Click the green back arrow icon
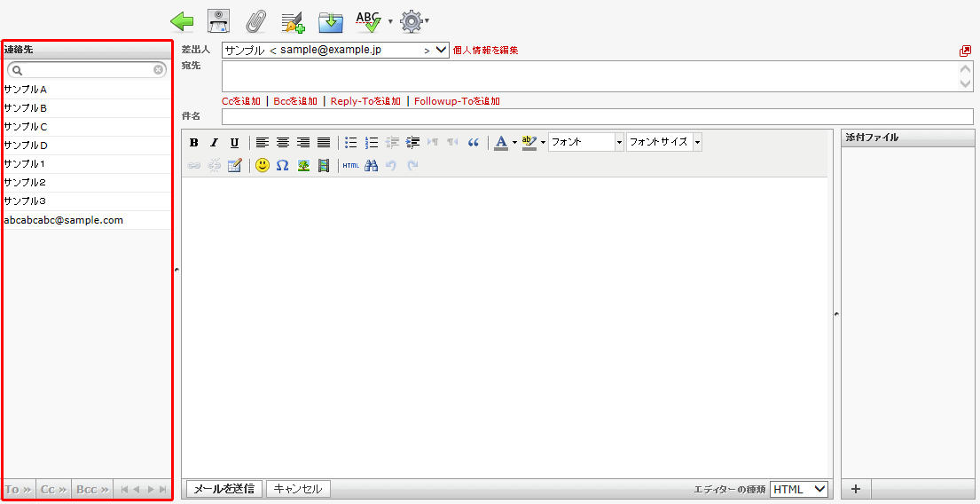980x504 pixels. 182,20
